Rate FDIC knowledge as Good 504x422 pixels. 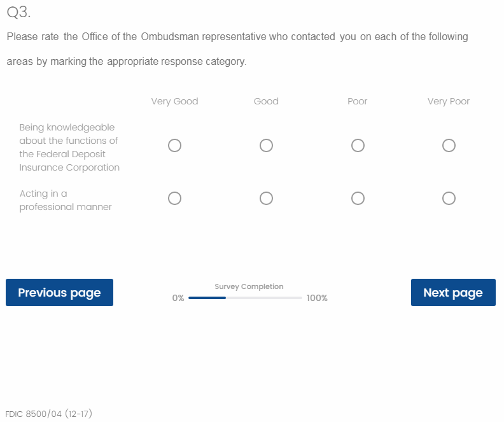tap(267, 146)
